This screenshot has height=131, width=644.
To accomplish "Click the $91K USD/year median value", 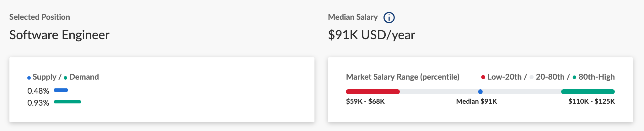I will [x=372, y=35].
